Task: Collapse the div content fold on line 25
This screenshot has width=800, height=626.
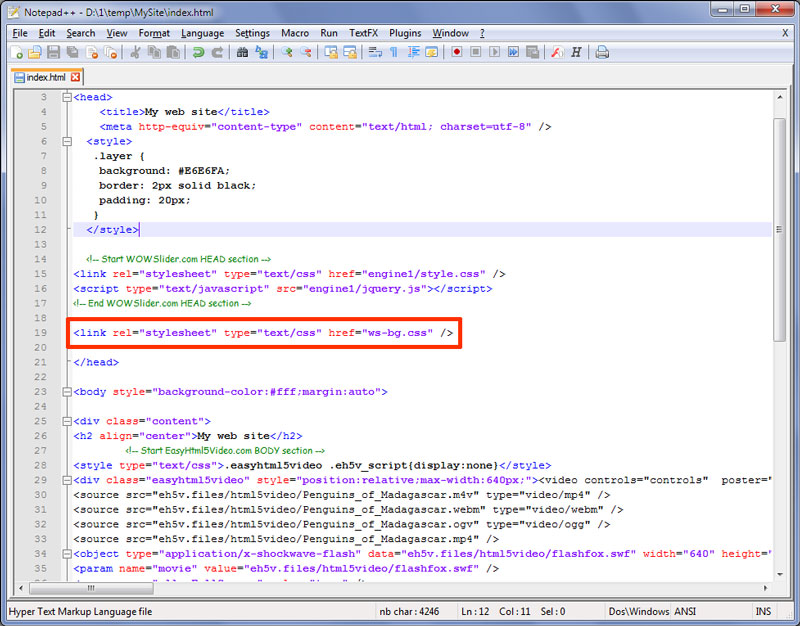Action: pyautogui.click(x=66, y=421)
